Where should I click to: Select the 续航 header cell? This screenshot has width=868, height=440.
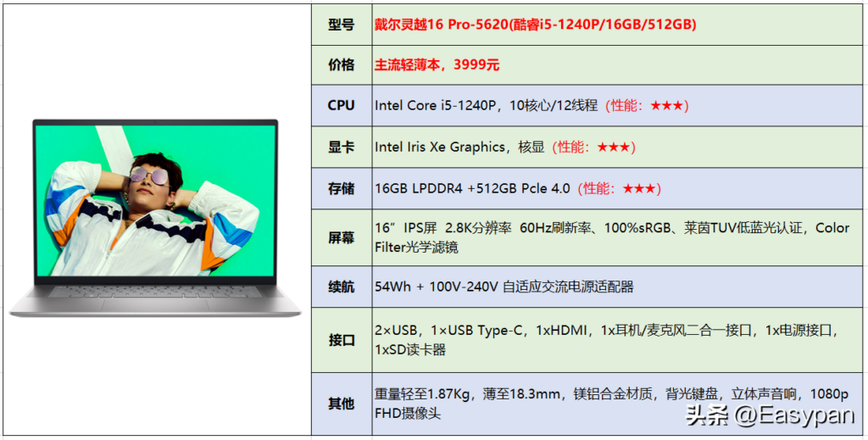[x=342, y=287]
